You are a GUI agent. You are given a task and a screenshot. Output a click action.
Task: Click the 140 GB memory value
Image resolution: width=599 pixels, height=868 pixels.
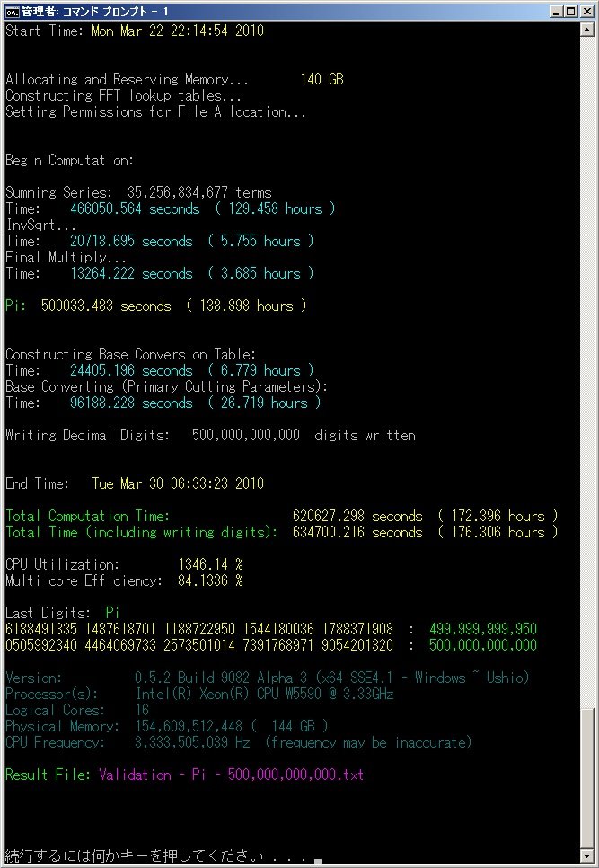322,79
